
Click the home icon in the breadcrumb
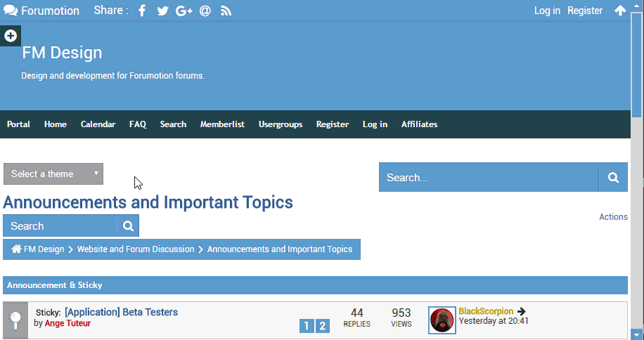click(x=16, y=249)
